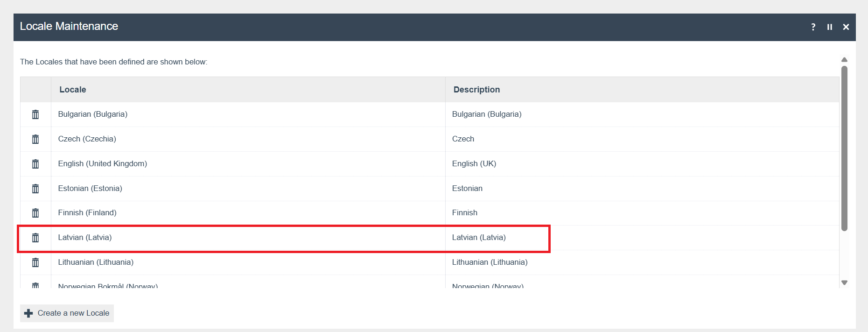Delete the Estonian (Estonia) locale row
Viewport: 868px width, 332px height.
pos(35,189)
